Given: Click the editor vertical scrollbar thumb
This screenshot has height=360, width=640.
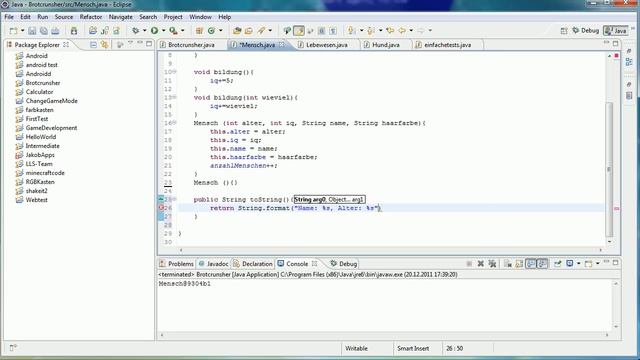Looking at the screenshot, I should [x=609, y=169].
